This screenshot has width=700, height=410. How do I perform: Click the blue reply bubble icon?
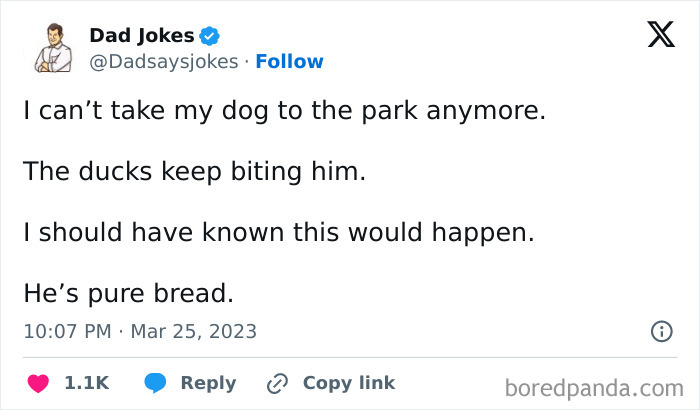point(155,383)
